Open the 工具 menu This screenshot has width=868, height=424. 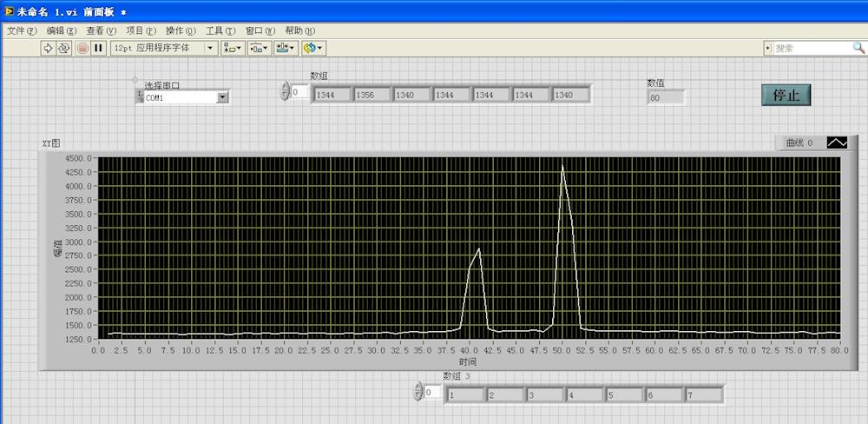220,31
